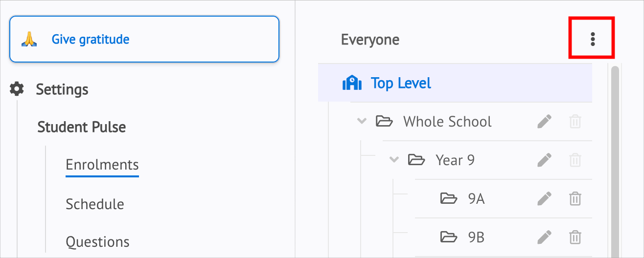Edit the Whole School group
644x258 pixels.
544,121
